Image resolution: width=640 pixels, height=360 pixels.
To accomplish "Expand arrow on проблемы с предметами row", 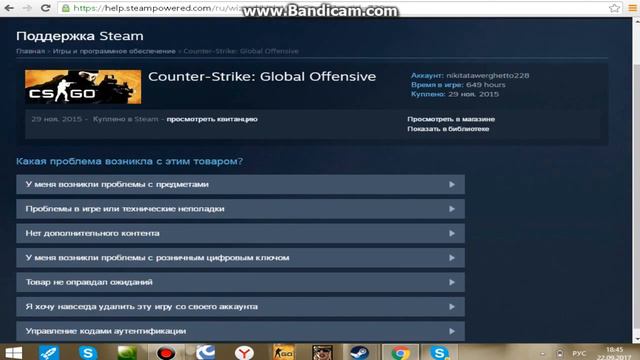I will [x=452, y=184].
